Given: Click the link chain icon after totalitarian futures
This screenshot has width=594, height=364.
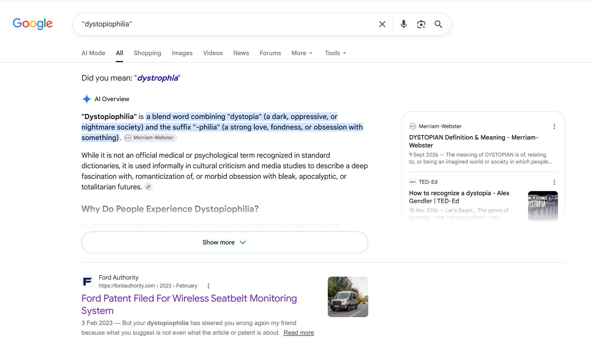Looking at the screenshot, I should [x=148, y=187].
